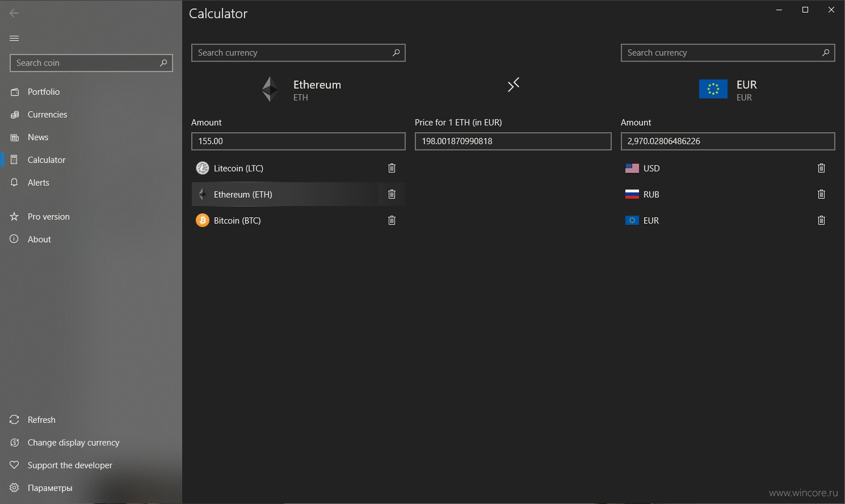Open the Alerts page
The image size is (845, 504).
tap(91, 182)
